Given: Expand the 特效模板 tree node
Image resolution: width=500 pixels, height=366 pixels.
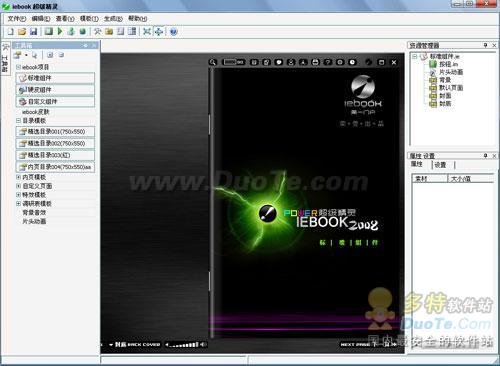Looking at the screenshot, I should (x=19, y=195).
